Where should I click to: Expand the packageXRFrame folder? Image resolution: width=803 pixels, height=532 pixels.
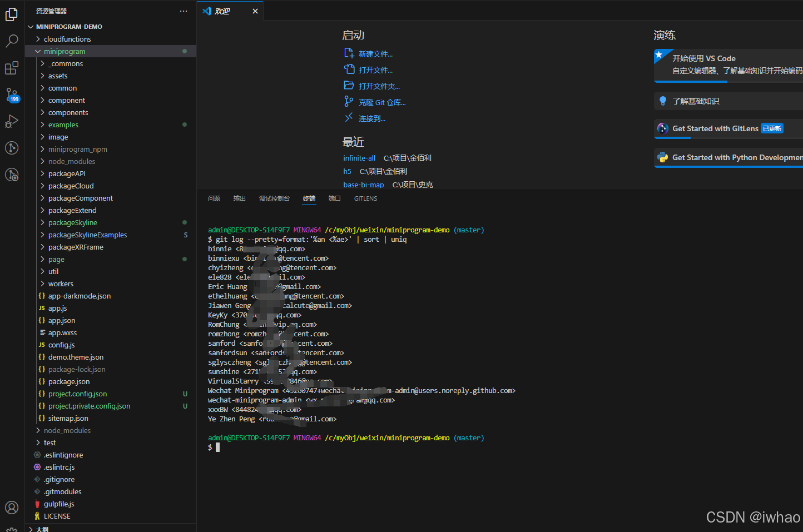coord(42,247)
